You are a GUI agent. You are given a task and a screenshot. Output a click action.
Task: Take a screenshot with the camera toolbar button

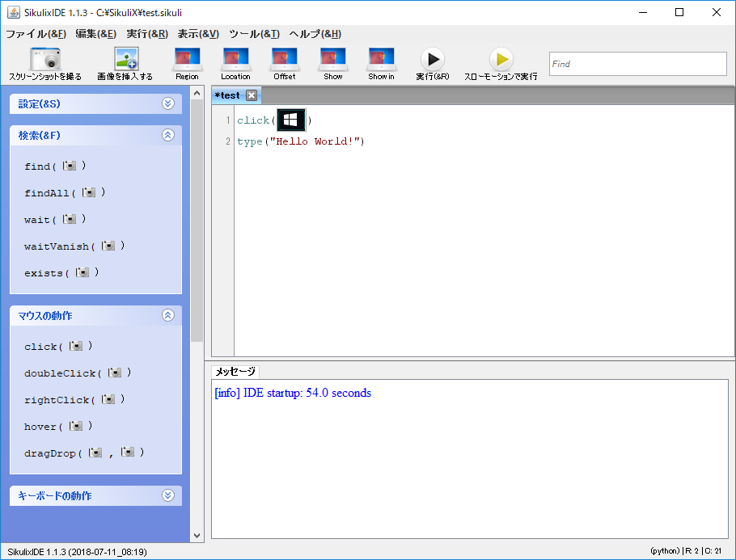(45, 64)
